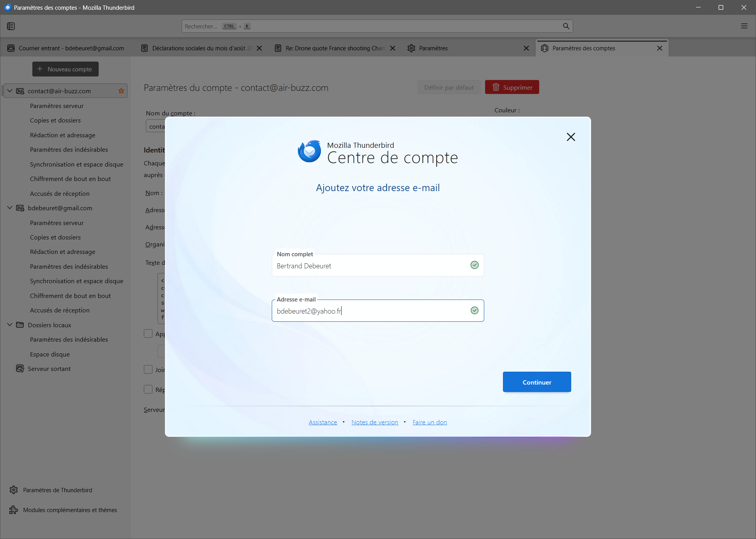The width and height of the screenshot is (756, 539).
Task: Collapse the contact@air-buzz.com account tree
Action: (x=10, y=91)
